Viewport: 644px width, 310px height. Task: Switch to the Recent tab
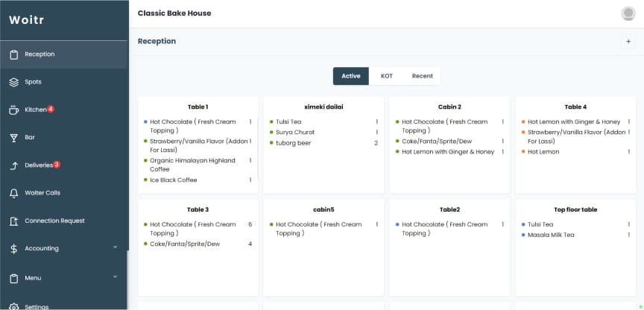(422, 76)
